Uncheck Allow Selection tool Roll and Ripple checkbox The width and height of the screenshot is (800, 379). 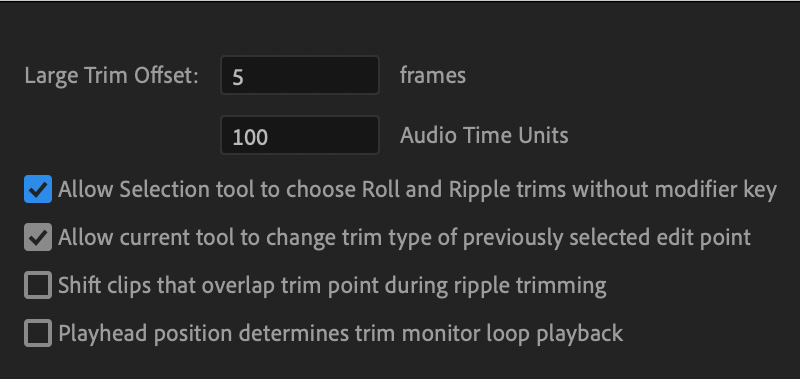[38, 189]
